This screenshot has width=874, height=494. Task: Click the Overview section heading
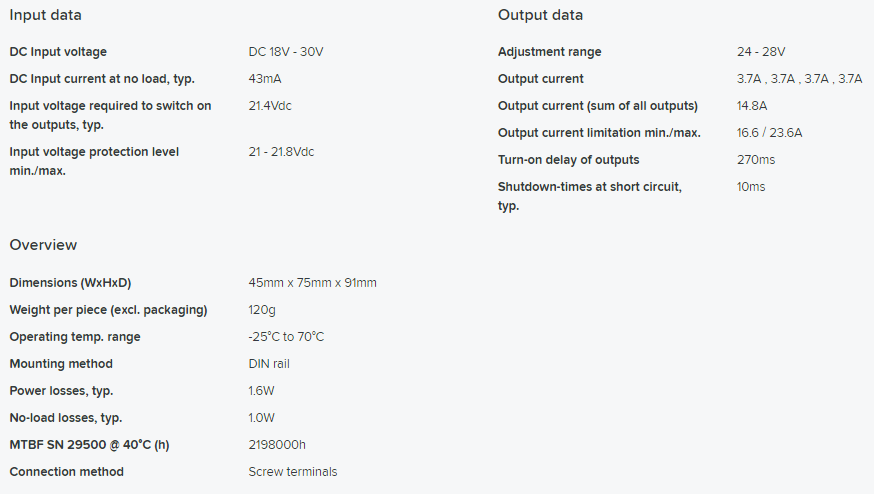(43, 245)
